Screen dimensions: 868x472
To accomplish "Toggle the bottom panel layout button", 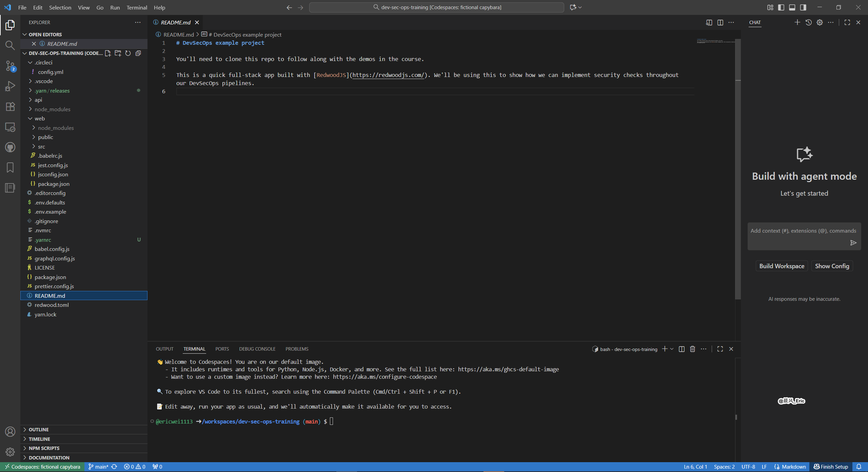I will (792, 7).
